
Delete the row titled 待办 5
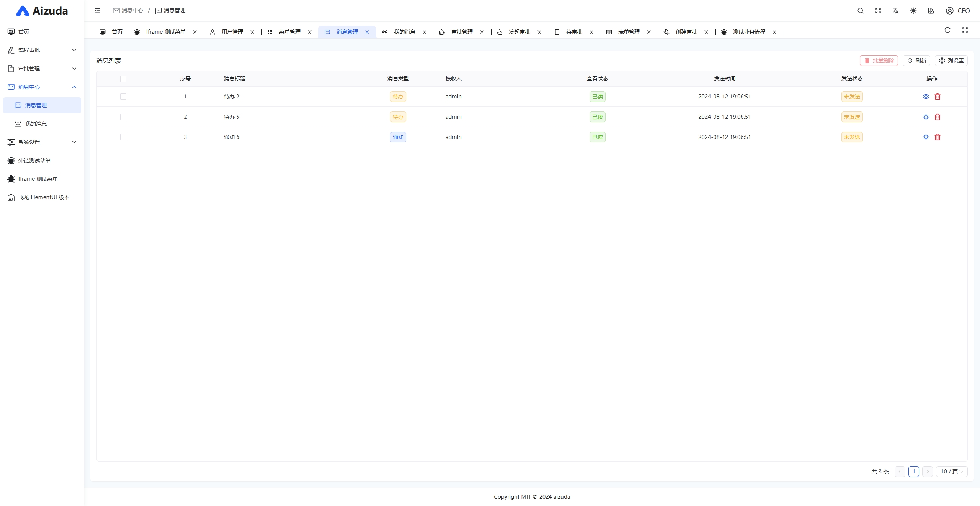[938, 117]
